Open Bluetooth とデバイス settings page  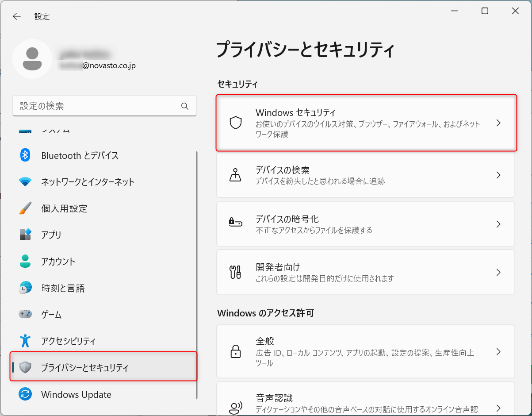click(x=103, y=155)
